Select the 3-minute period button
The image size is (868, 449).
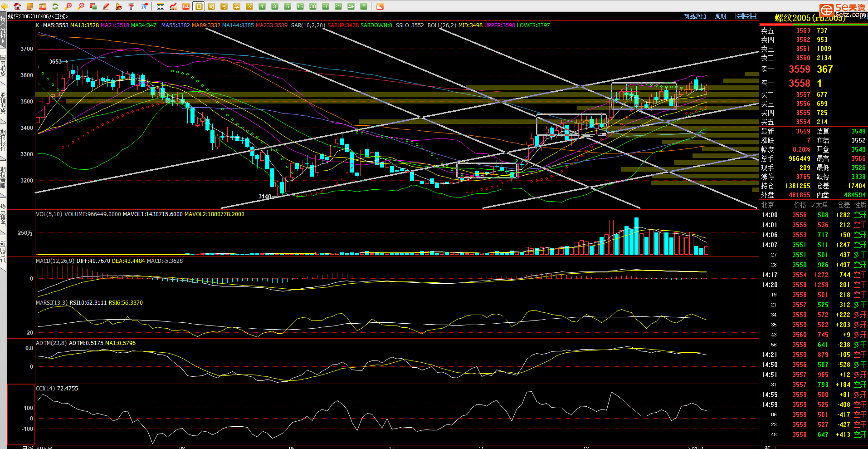tap(275, 6)
